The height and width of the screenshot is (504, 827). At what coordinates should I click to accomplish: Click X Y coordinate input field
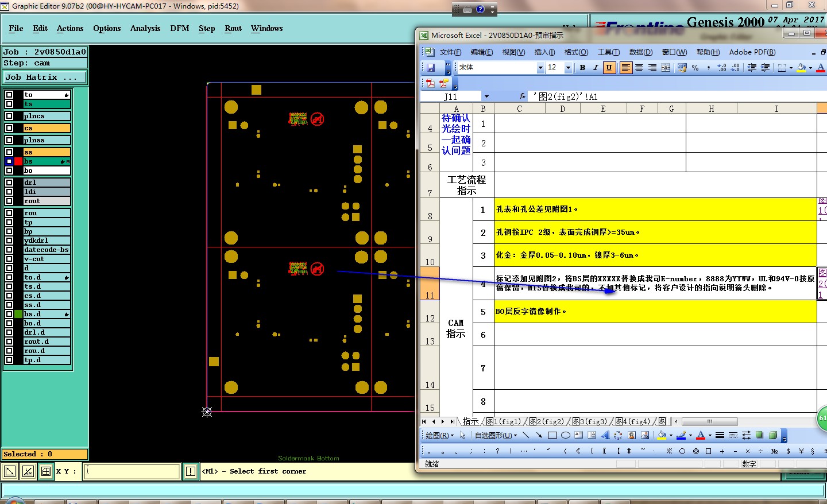tap(132, 471)
